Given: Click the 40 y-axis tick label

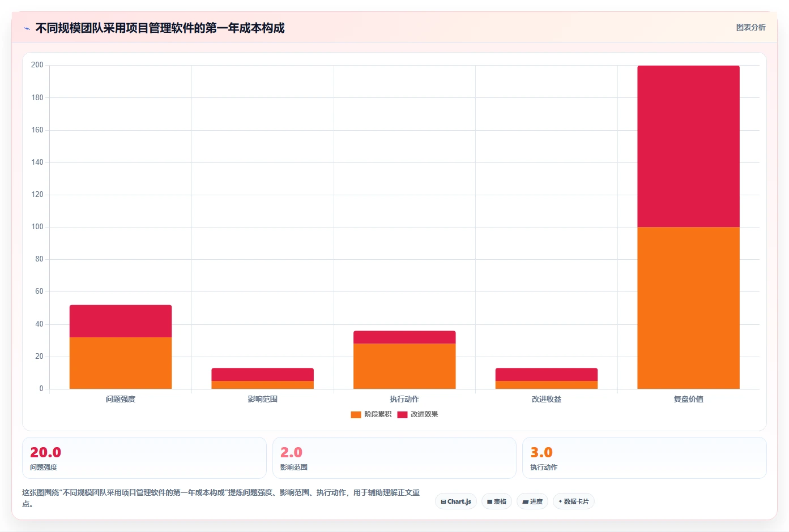Looking at the screenshot, I should [39, 324].
